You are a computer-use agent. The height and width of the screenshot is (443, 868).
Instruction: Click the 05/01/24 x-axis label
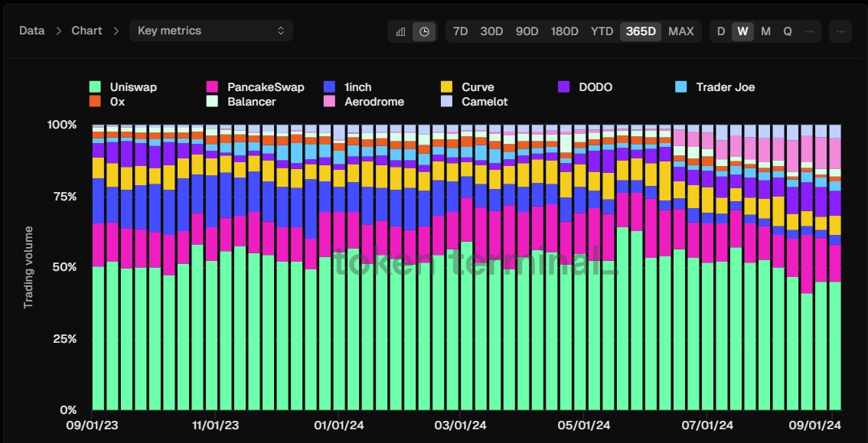pyautogui.click(x=584, y=425)
